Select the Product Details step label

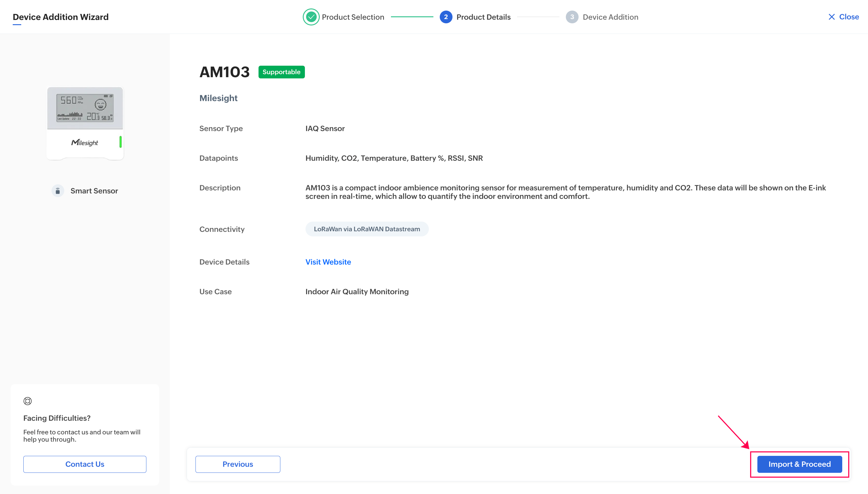tap(483, 17)
